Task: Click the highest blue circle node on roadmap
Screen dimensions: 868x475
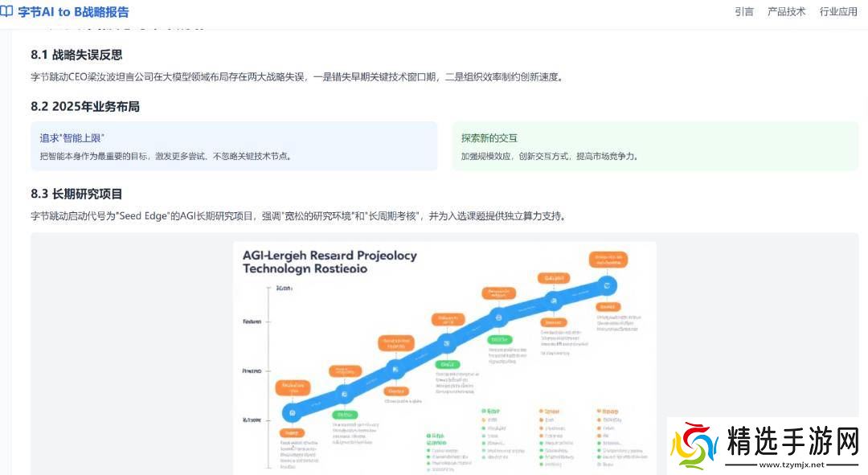Action: click(x=608, y=285)
